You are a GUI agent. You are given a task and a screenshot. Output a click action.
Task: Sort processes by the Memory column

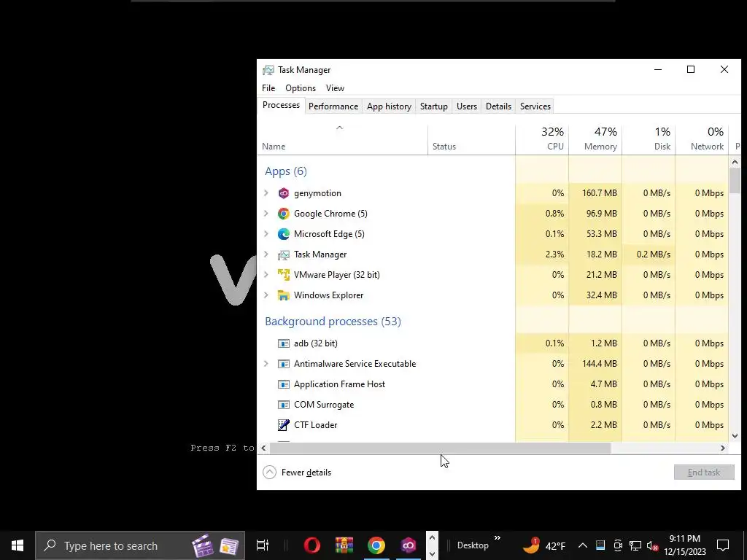coord(595,139)
